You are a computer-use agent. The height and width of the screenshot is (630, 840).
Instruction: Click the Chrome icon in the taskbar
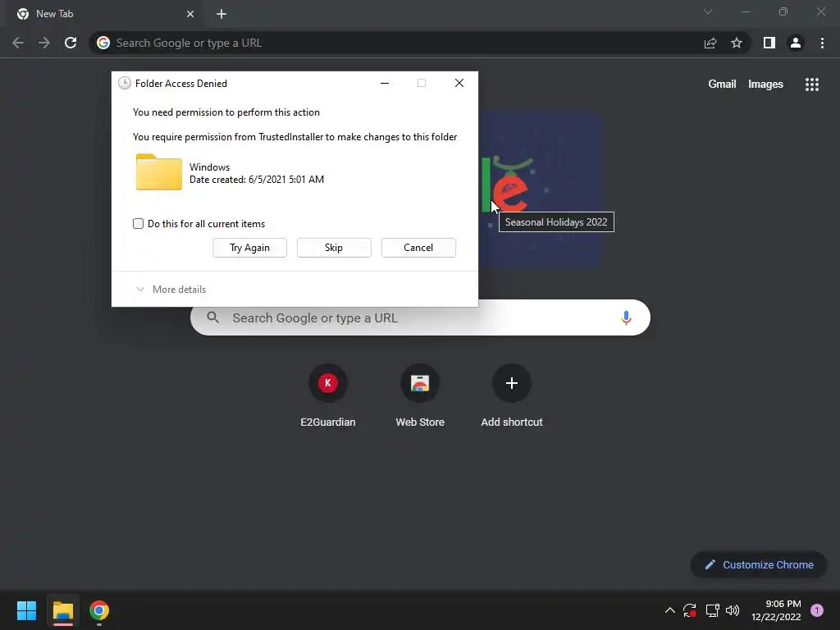99,610
